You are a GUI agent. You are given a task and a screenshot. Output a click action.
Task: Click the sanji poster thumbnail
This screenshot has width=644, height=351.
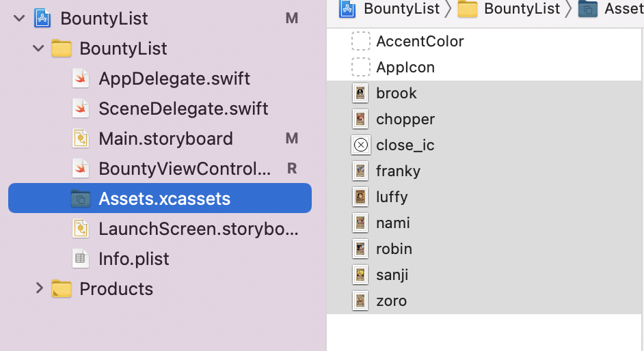pos(360,275)
